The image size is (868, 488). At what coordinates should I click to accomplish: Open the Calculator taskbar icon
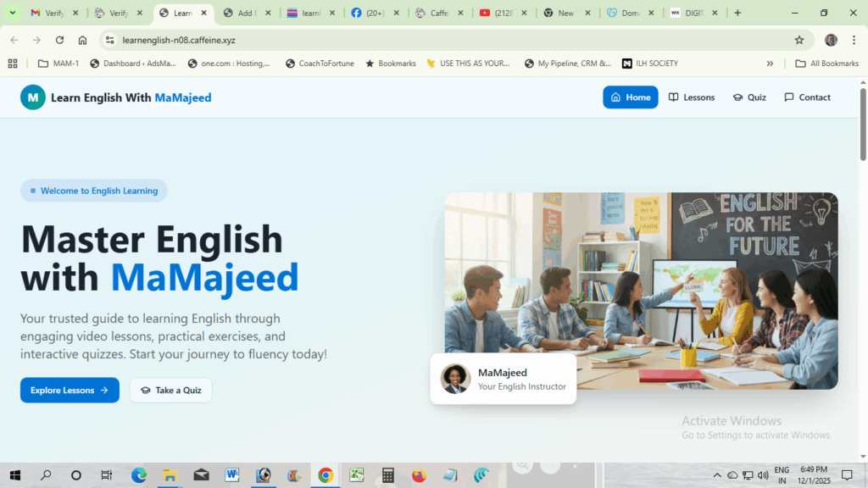388,474
